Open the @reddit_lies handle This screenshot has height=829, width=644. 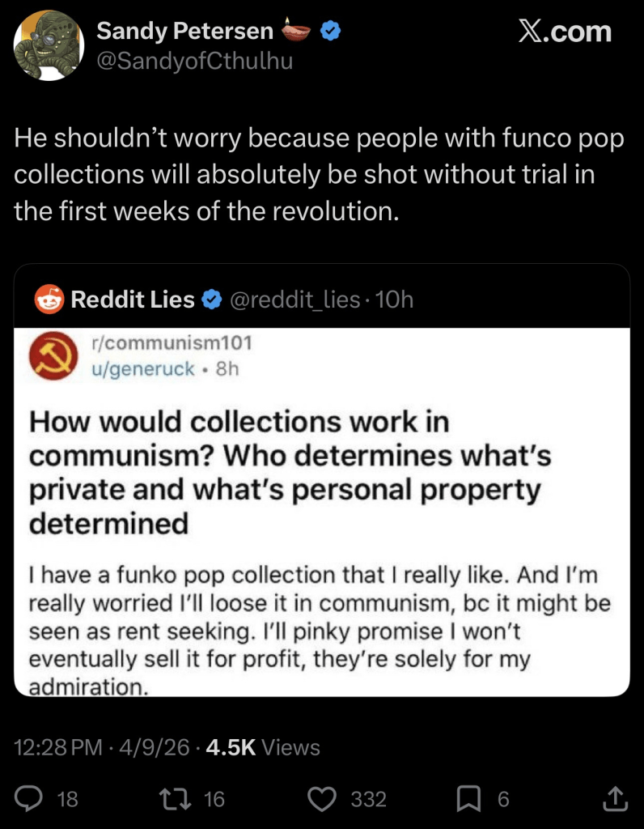tap(295, 300)
